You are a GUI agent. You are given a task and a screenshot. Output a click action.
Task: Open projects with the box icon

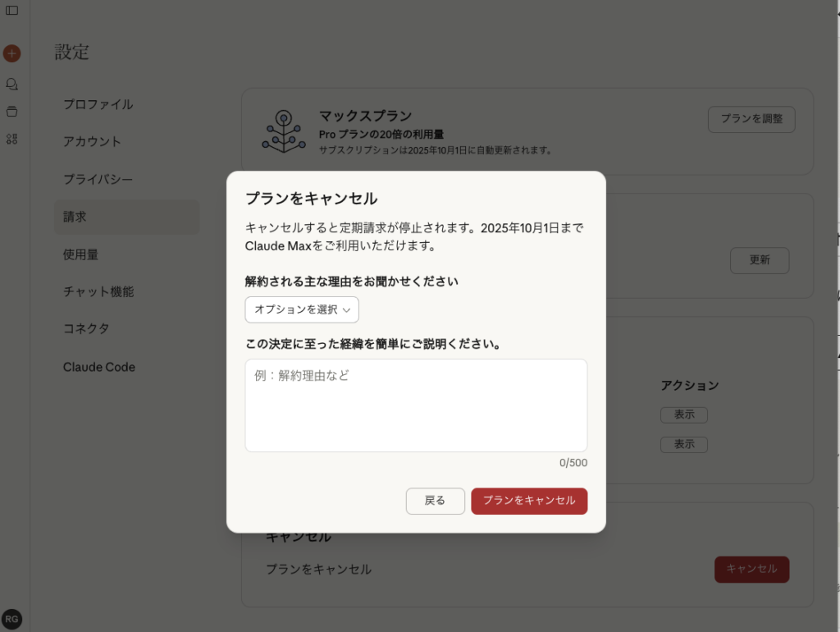click(11, 111)
